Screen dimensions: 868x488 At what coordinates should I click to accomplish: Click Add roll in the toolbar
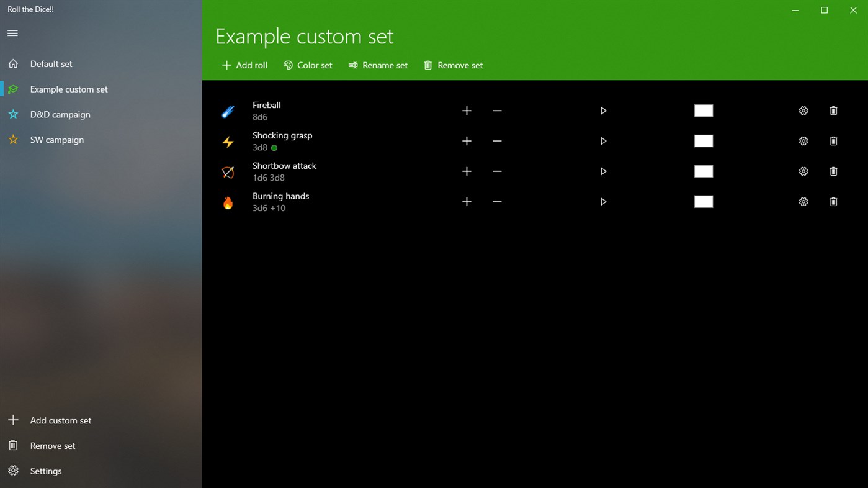244,65
